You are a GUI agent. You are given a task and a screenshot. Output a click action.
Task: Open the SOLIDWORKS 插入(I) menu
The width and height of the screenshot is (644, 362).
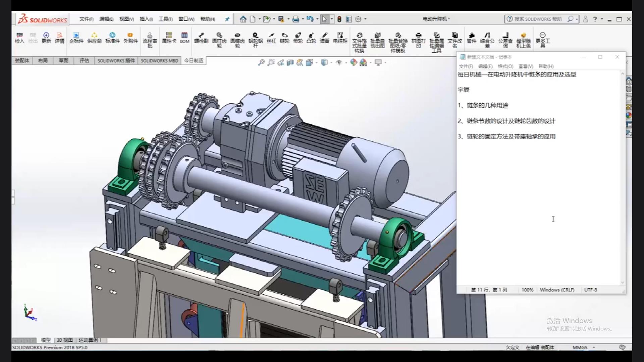(146, 19)
